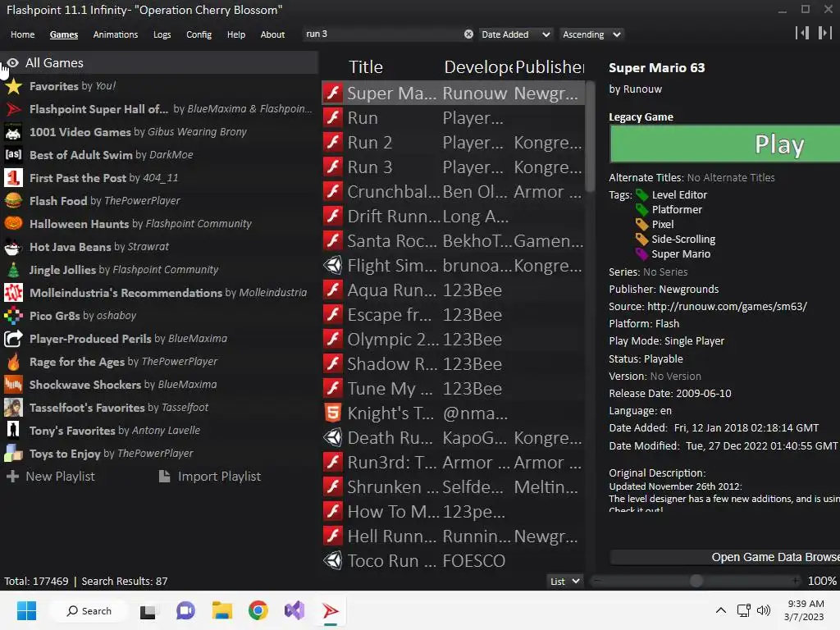Open the Flashpoint Super Hall of Fame playlist icon

(13, 109)
